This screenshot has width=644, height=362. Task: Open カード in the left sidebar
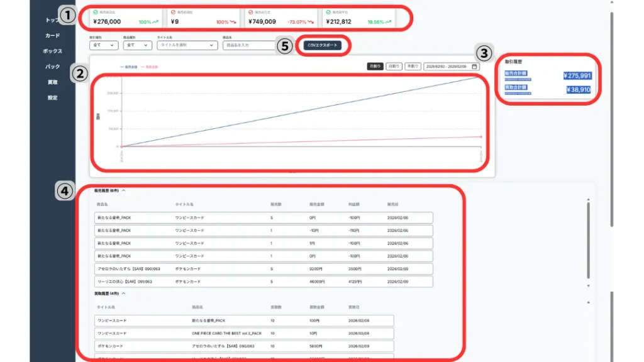[x=53, y=36]
